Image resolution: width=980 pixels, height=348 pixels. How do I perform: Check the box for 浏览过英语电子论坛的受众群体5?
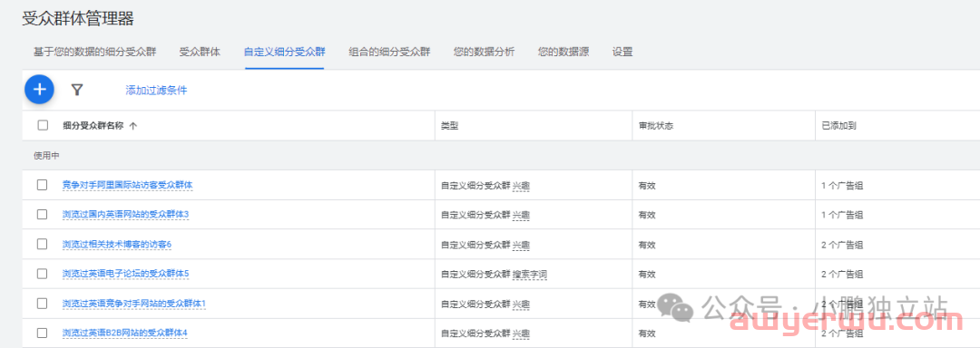coord(43,273)
